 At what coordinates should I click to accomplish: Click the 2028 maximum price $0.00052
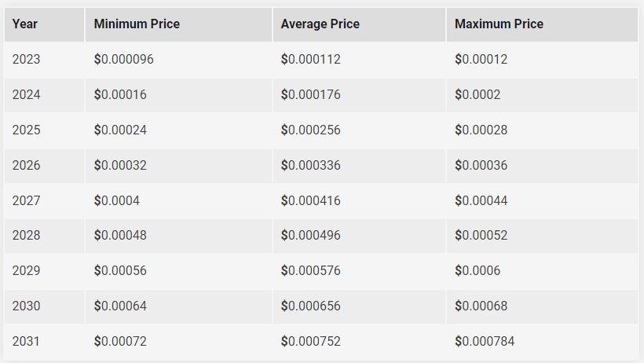[x=481, y=235]
